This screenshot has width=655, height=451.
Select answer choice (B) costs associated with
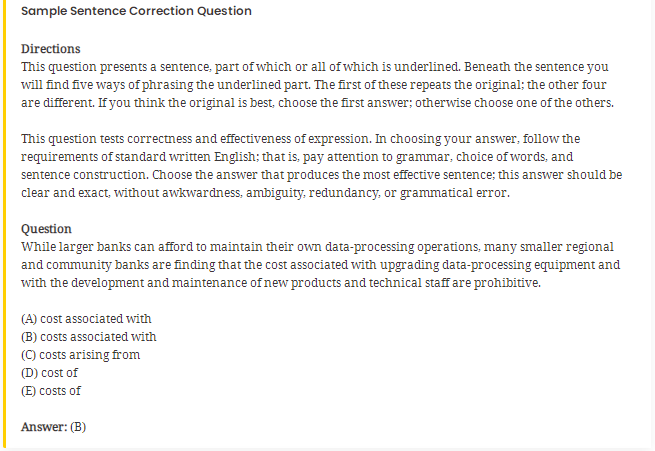(89, 337)
